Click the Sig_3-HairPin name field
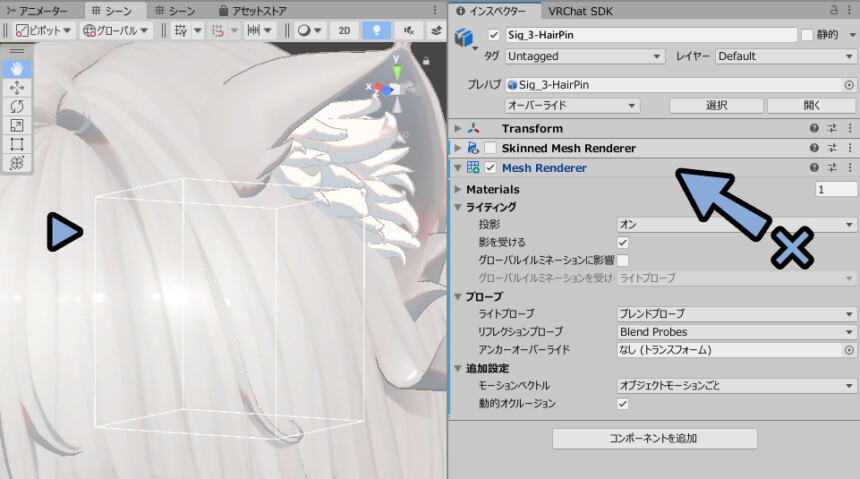 pyautogui.click(x=650, y=35)
